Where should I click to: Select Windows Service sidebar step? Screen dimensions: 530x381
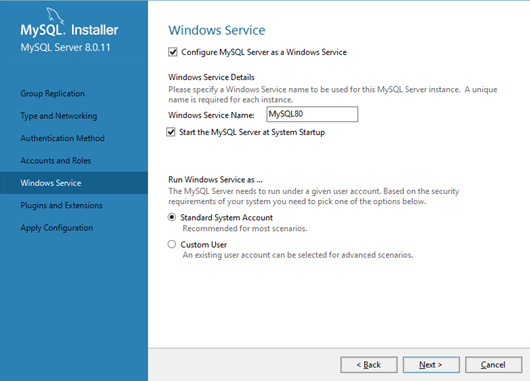pyautogui.click(x=74, y=183)
